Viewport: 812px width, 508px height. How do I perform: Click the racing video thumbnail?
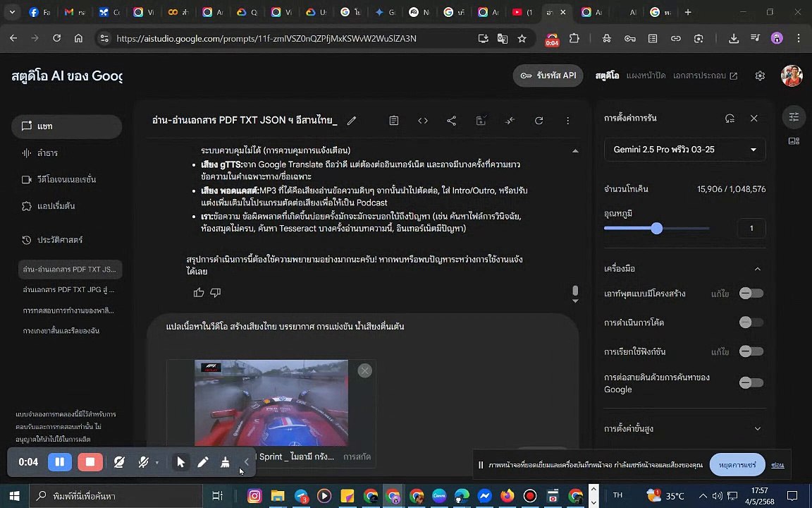(x=271, y=403)
